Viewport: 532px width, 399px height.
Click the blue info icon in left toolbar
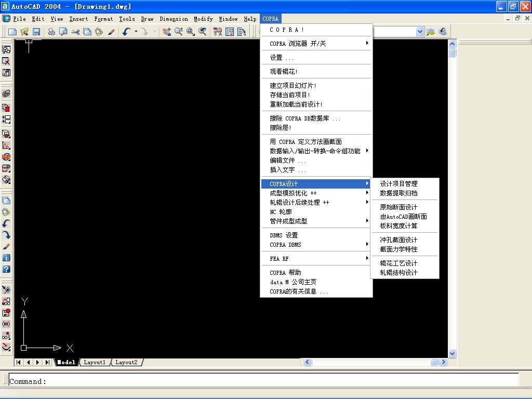6,258
